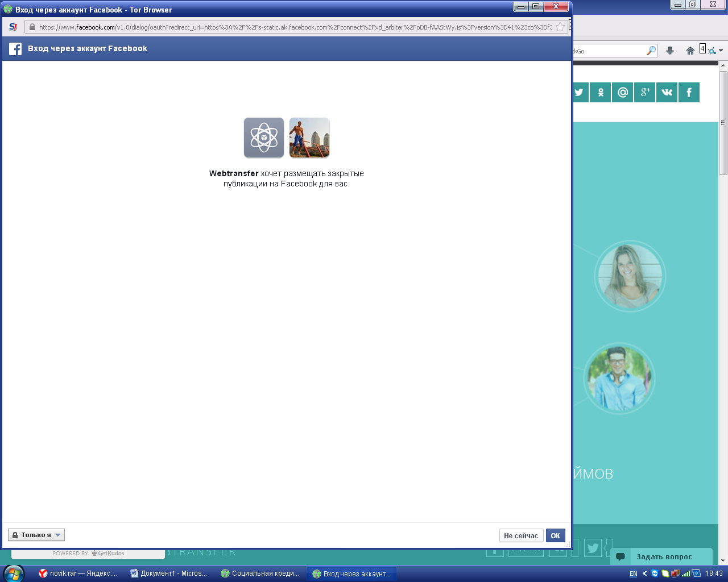Click the 'Задать вопрос' chat button
Screen dimensions: 728x582
click(661, 556)
